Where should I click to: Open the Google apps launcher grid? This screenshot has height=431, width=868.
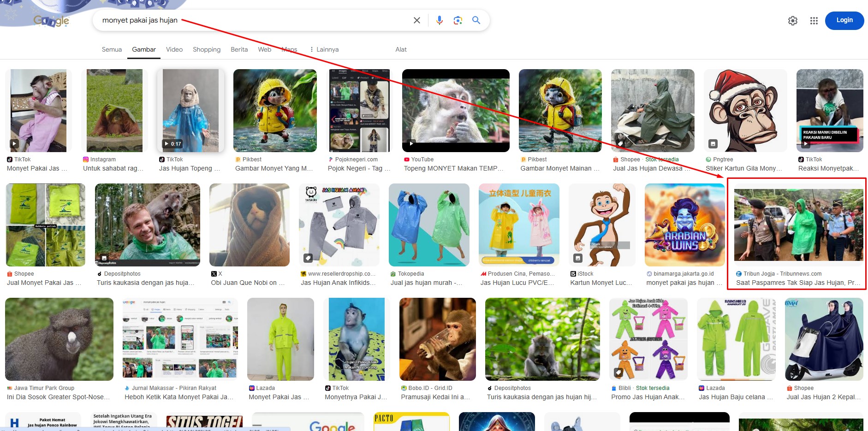[814, 20]
